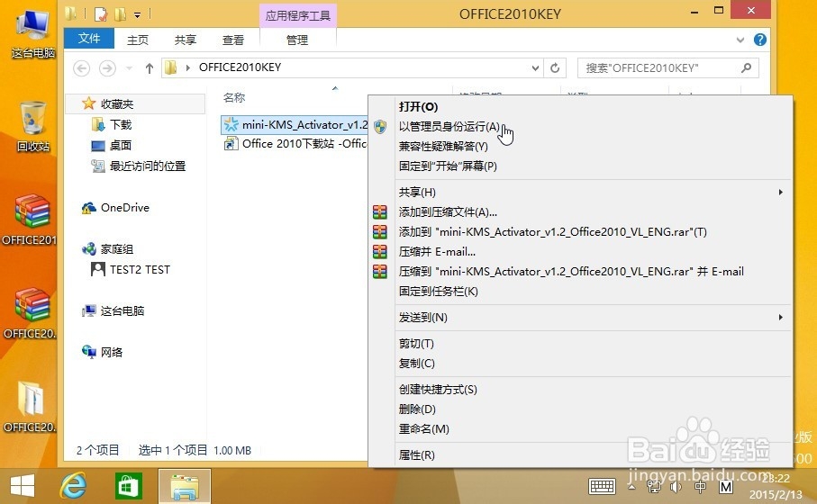Select the OFFICE20 folder desktop icon
This screenshot has height=504, width=817.
click(31, 407)
